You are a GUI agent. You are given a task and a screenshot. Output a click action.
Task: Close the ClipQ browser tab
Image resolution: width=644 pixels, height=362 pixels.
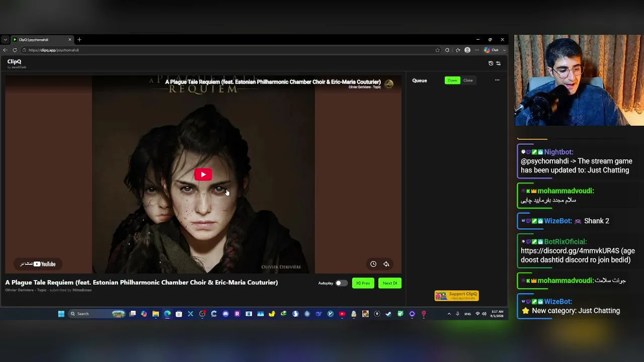[70, 40]
